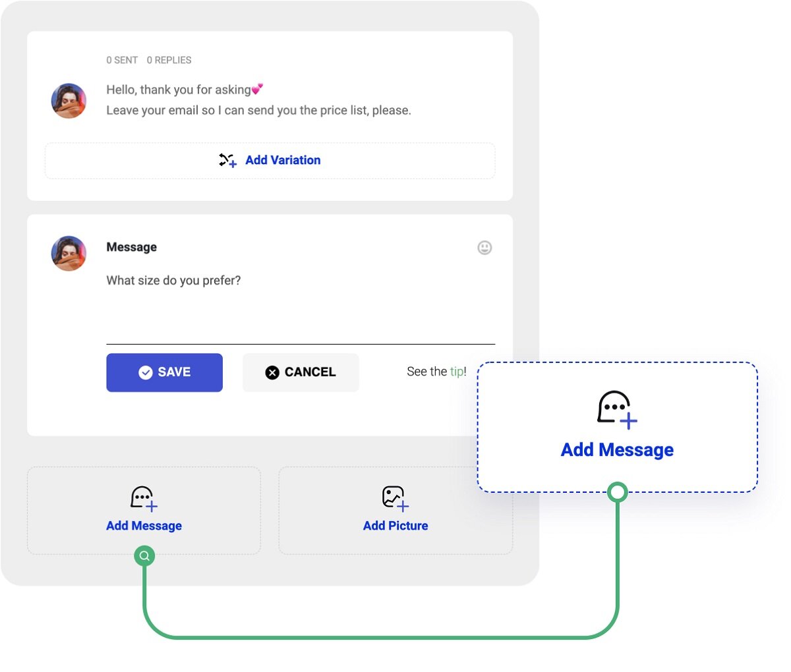
Task: Click the large speech bubble icon in the dashed callout
Action: (x=616, y=409)
